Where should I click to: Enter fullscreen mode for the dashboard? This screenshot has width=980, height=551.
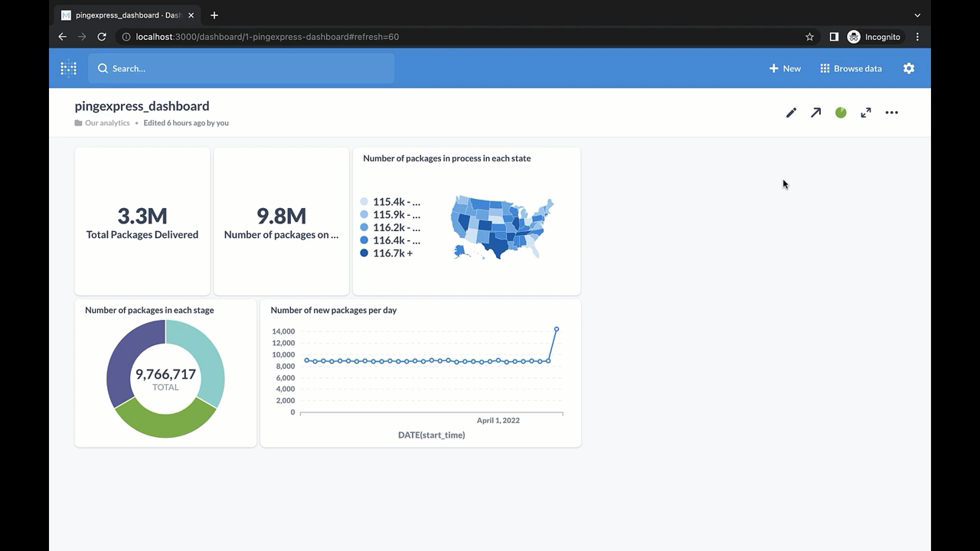(865, 112)
